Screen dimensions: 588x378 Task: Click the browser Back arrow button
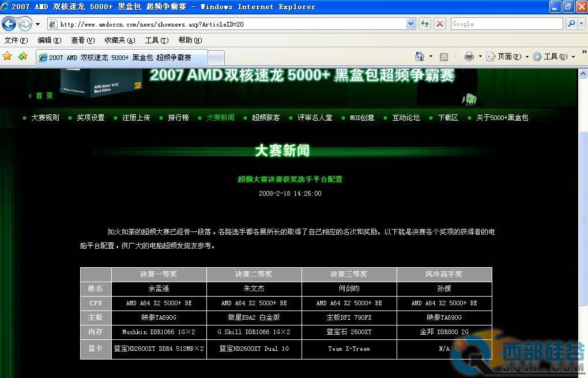pos(9,24)
